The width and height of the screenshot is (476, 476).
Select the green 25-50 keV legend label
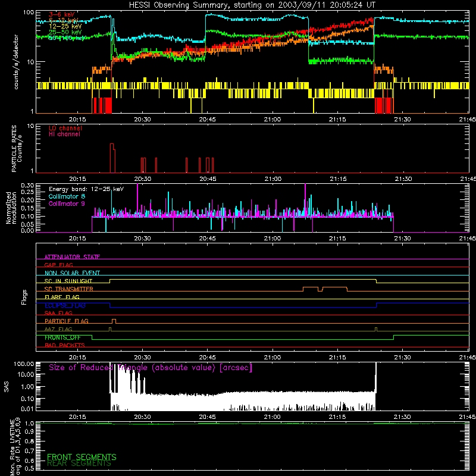[x=65, y=32]
